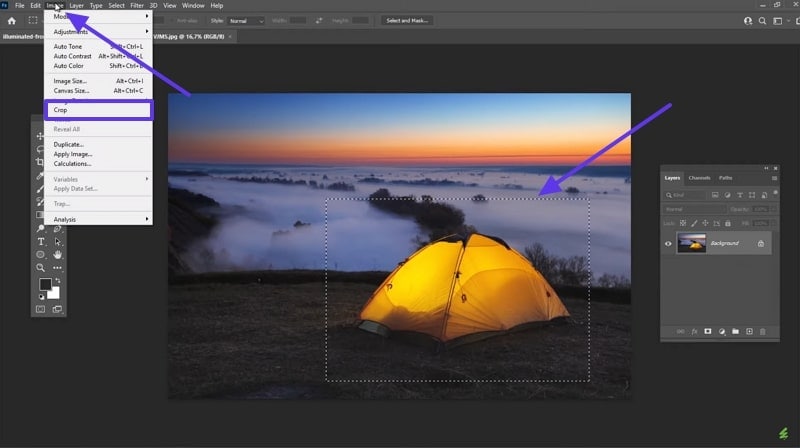Screen dimensions: 800x448
Task: Toggle type layer filter icon
Action: click(739, 195)
